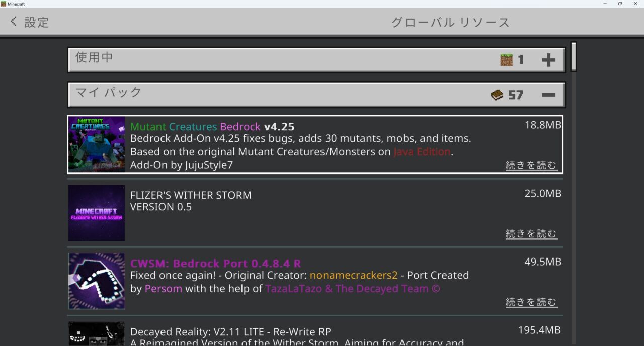Open 続きを読む for Mutant Creatures pack
Viewport: 644px width, 346px height.
point(531,165)
